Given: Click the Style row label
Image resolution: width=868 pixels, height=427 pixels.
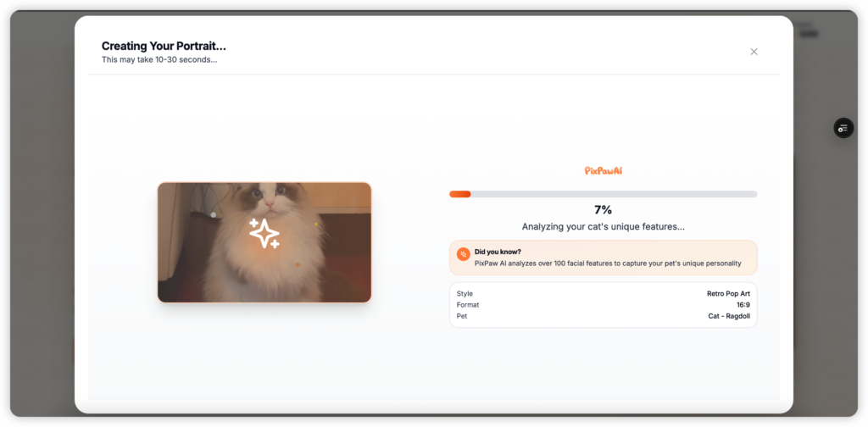Looking at the screenshot, I should tap(465, 294).
